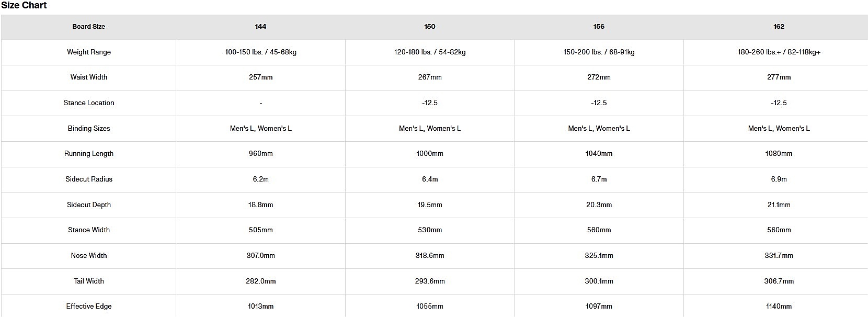This screenshot has width=868, height=317.
Task: Select the 150 board size column header
Action: click(430, 27)
